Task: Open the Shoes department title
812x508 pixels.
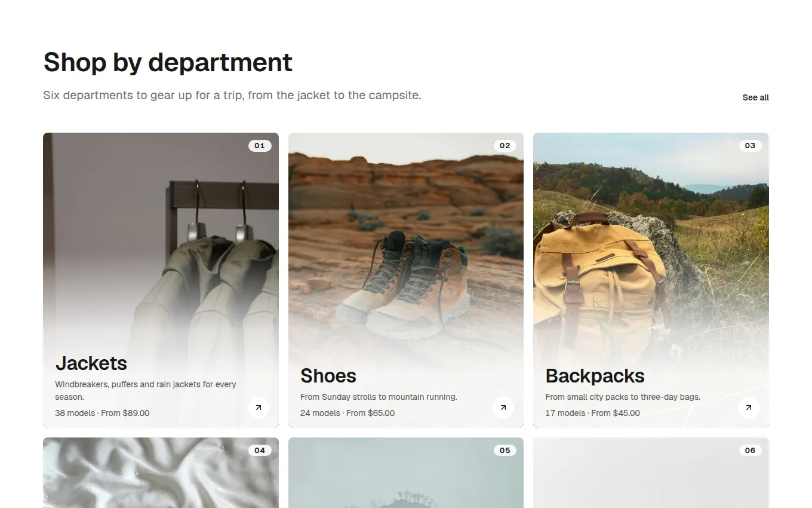Action: 328,375
